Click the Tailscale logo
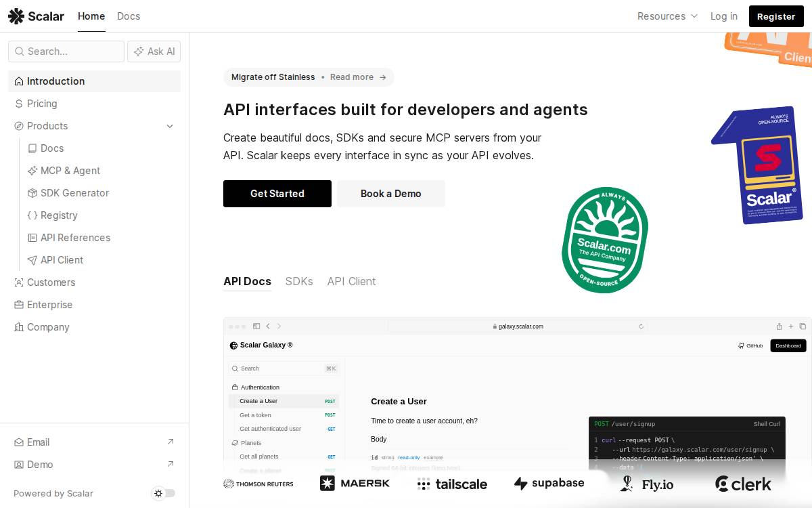The width and height of the screenshot is (812, 508). point(452,484)
